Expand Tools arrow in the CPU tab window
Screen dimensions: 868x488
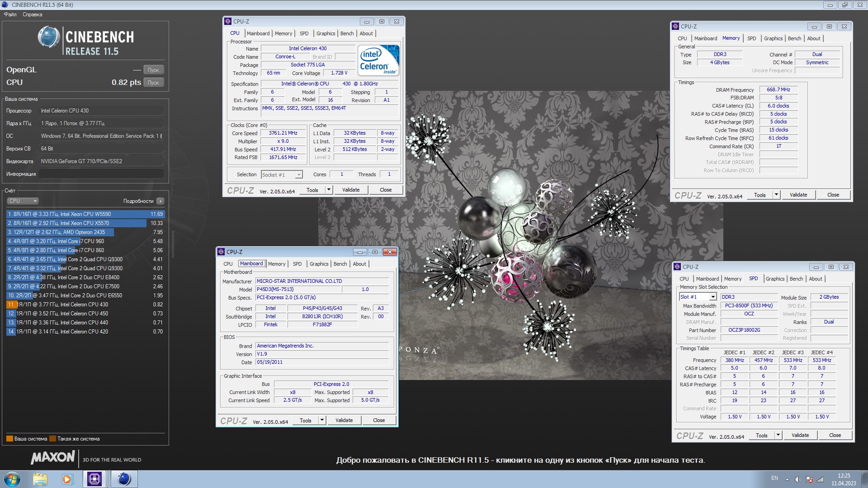[x=329, y=190]
